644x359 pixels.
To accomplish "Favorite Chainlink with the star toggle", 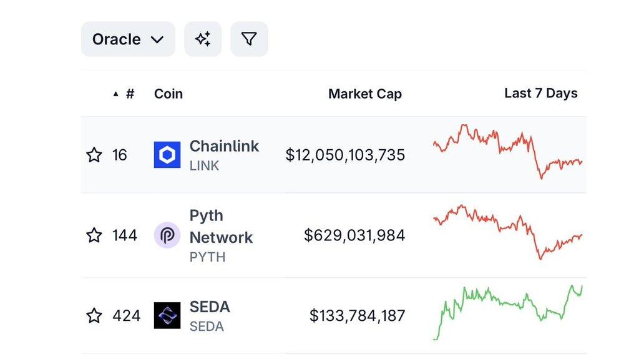I will click(x=94, y=155).
